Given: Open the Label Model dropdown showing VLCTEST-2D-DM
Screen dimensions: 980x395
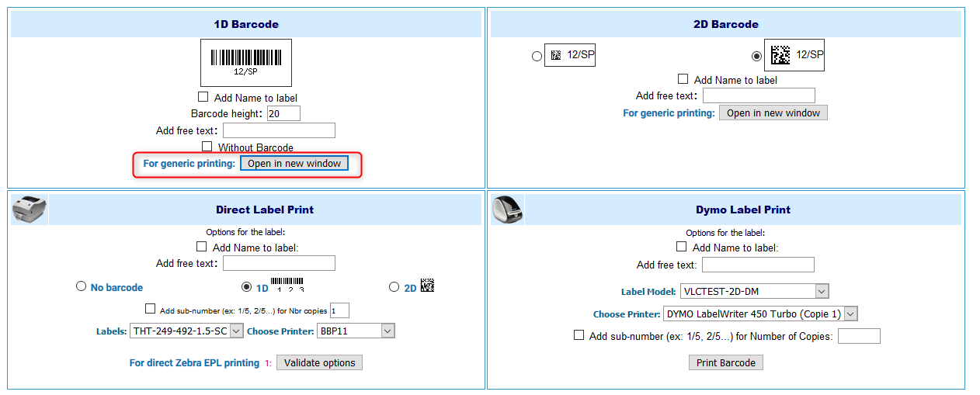Looking at the screenshot, I should coord(755,291).
